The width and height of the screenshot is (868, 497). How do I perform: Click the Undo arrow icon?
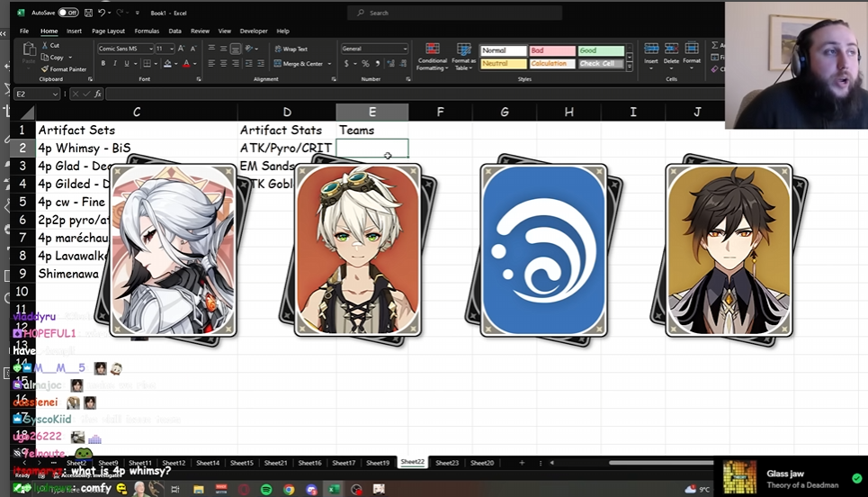[x=103, y=13]
